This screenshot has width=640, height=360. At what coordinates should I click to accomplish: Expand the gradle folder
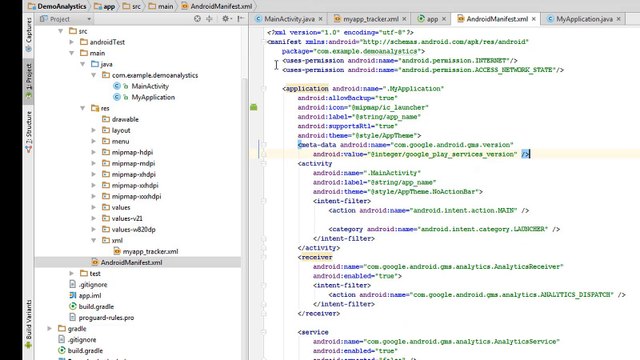(49, 329)
